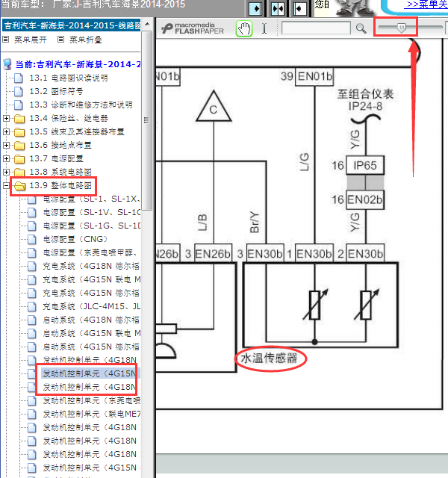The width and height of the screenshot is (448, 478).
Task: Open 启动系统（4G18N 德尔福 entry
Action: click(x=91, y=320)
